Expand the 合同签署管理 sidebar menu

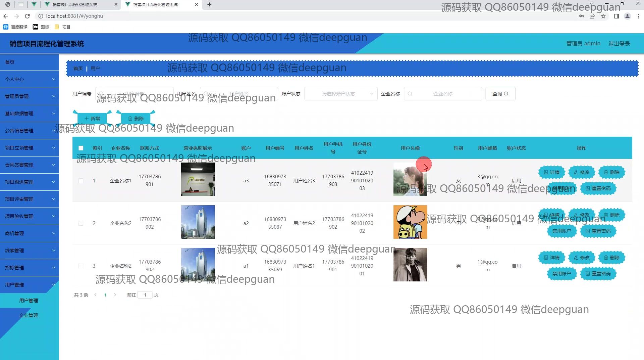pos(30,165)
